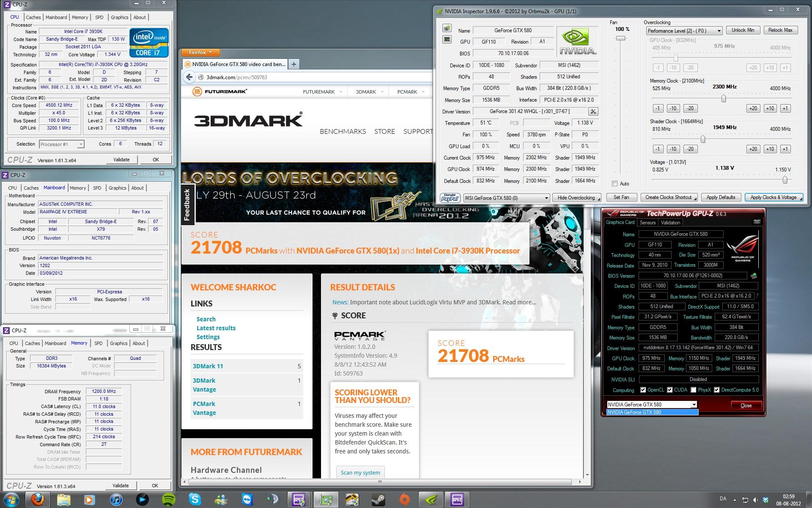This screenshot has height=508, width=812.
Task: Click the Unlock Min button
Action: (x=743, y=30)
